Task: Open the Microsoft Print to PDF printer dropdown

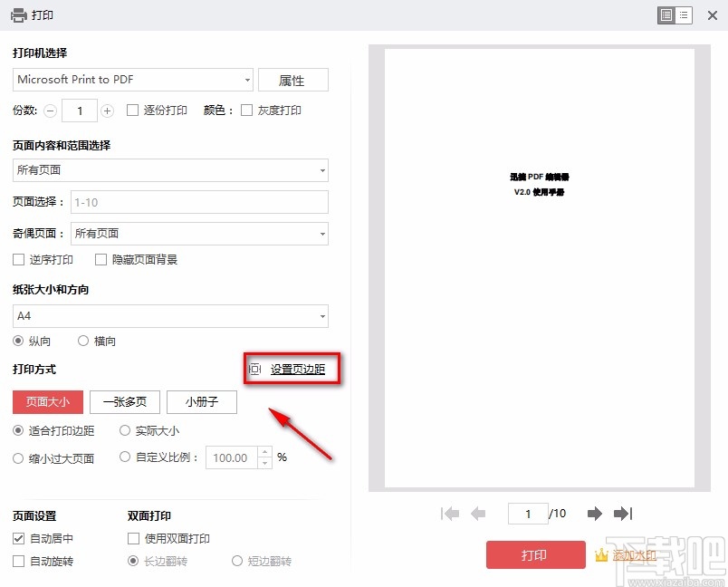Action: tap(132, 80)
